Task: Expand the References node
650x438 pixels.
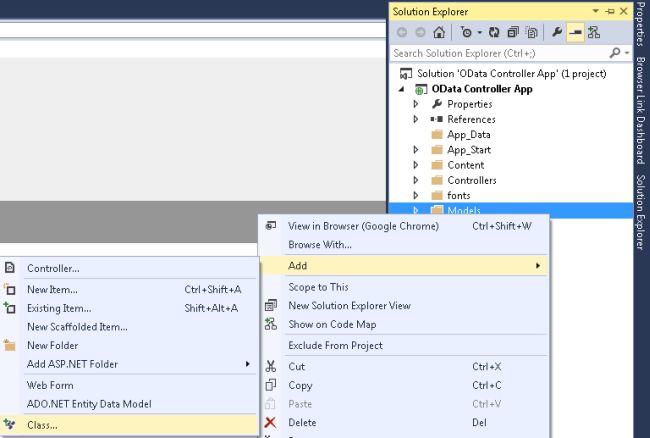Action: click(417, 119)
